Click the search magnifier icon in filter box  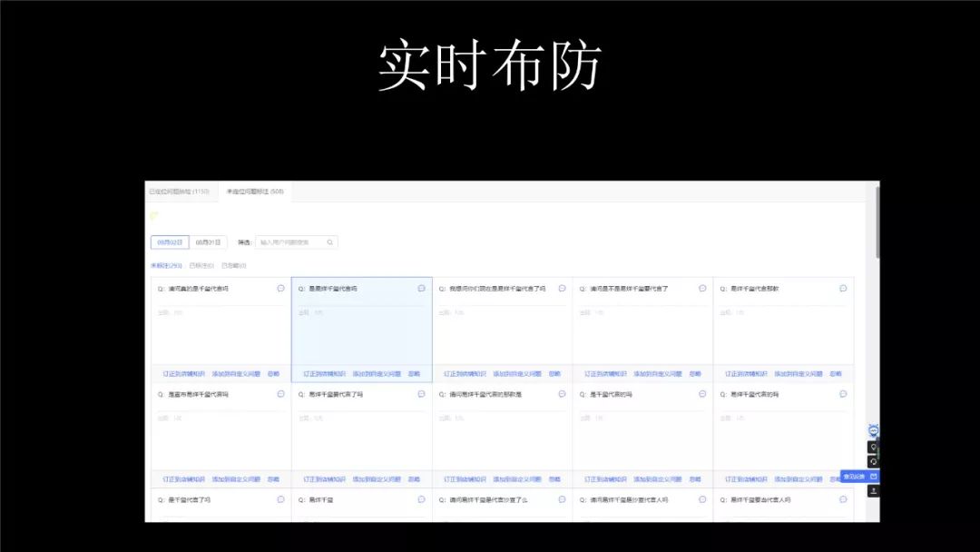tap(330, 242)
